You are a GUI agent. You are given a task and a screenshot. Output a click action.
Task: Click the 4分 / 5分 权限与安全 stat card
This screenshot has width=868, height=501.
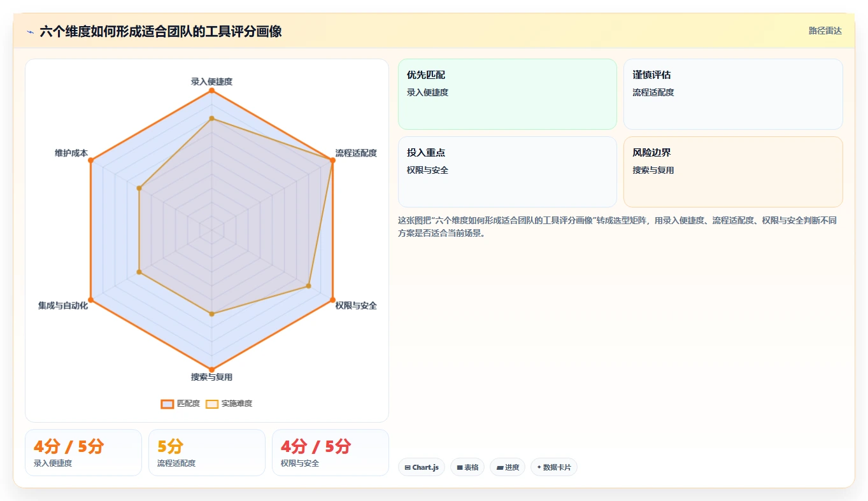click(331, 453)
